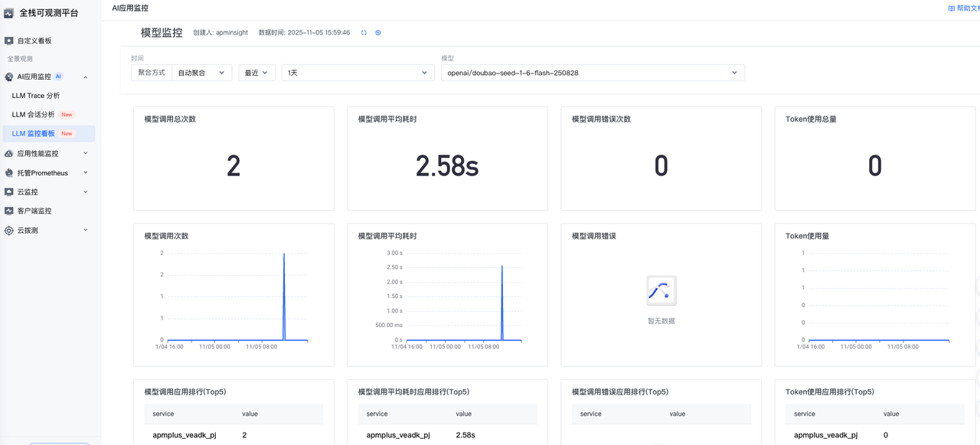980x445 pixels.
Task: Open the model selector doubao-seed dropdown
Action: [592, 73]
